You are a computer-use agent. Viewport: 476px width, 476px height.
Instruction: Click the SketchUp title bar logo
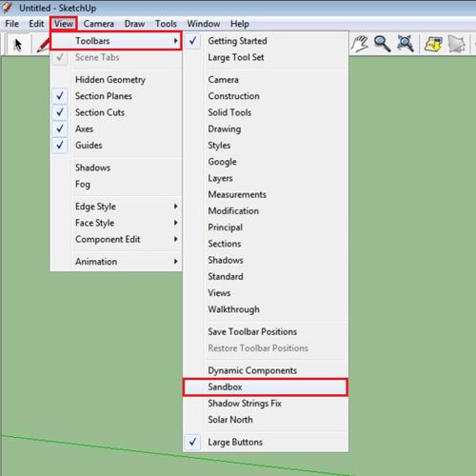coord(7,8)
